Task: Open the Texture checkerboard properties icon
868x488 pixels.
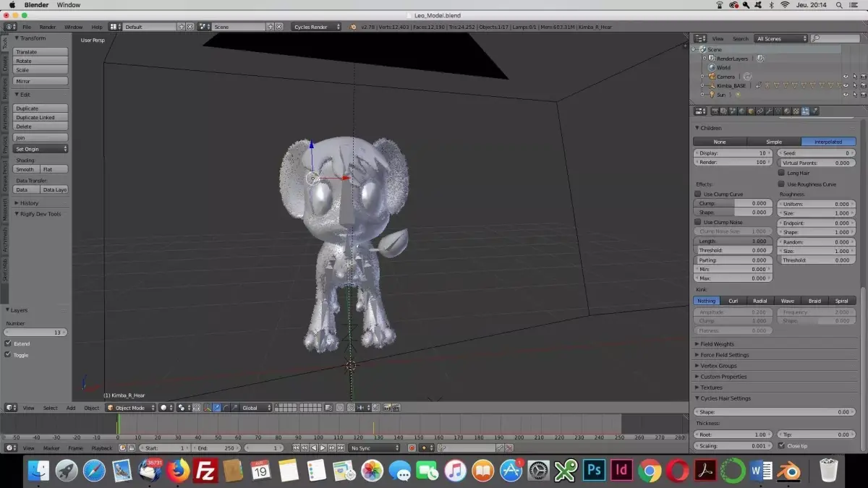Action: pos(796,111)
